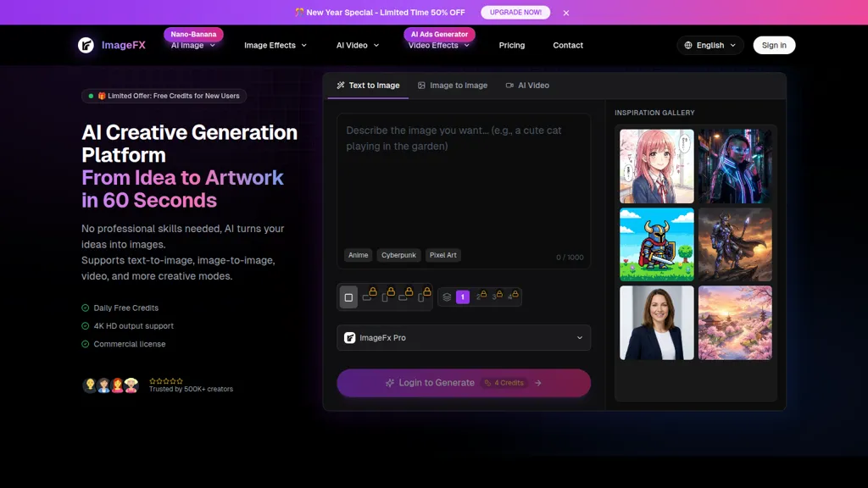The width and height of the screenshot is (868, 488).
Task: Click the check icon beside Daily Free Credits
Action: 86,308
